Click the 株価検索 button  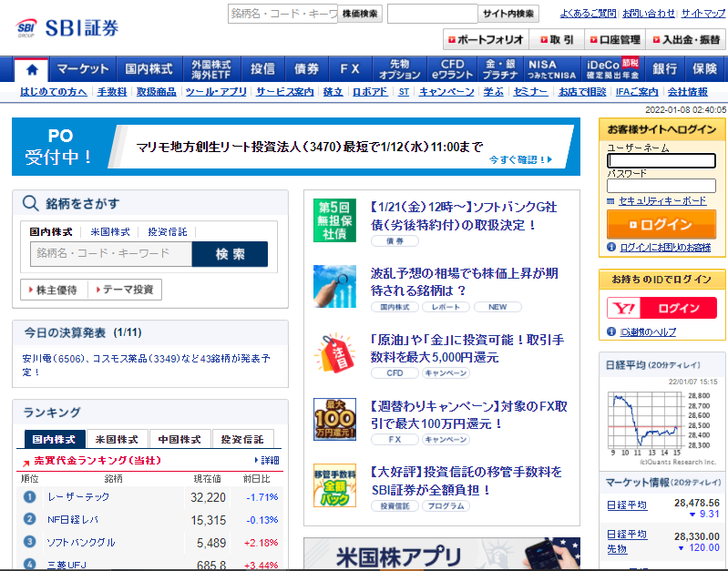pos(360,14)
